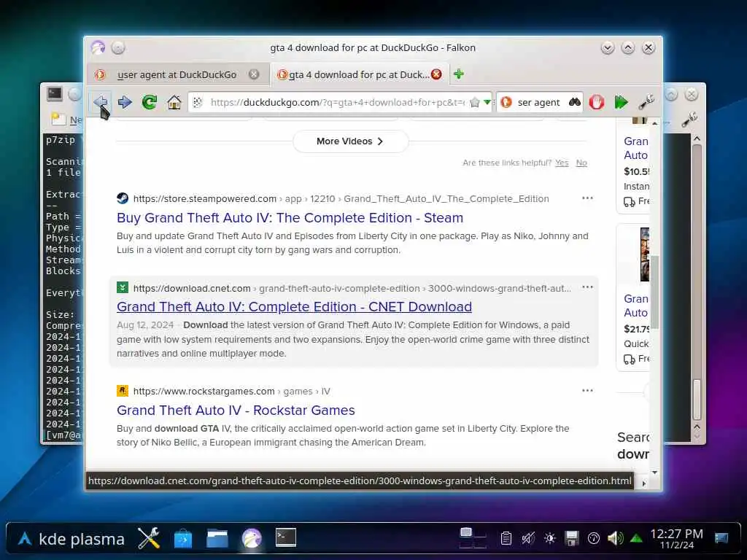Open Discover software store from taskbar
Image resolution: width=747 pixels, height=560 pixels.
(x=183, y=539)
